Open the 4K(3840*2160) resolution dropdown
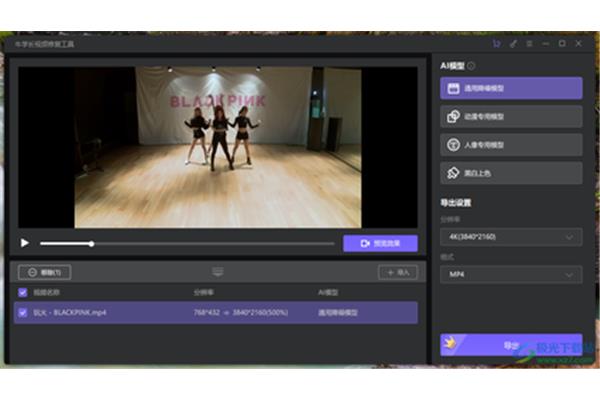 tap(511, 237)
